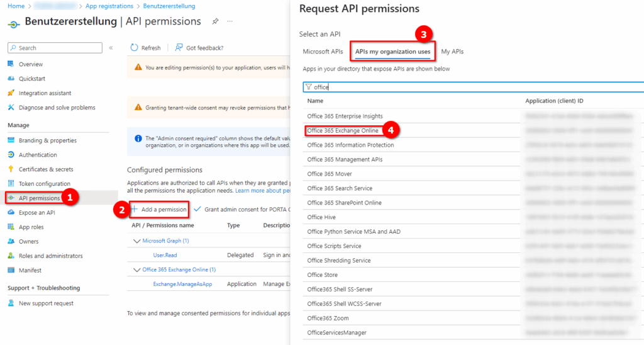Click the Quickstart cloud icon

tap(11, 78)
